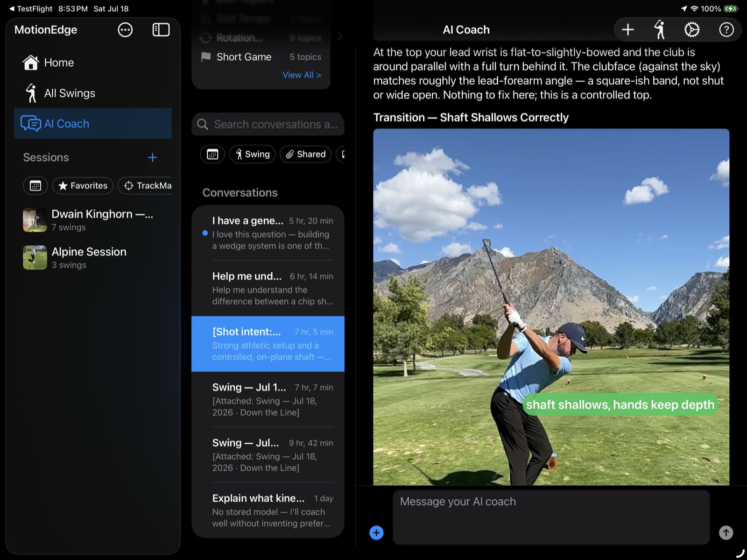Image resolution: width=747 pixels, height=560 pixels.
Task: Click the blue add attachment plus button
Action: pos(376,532)
